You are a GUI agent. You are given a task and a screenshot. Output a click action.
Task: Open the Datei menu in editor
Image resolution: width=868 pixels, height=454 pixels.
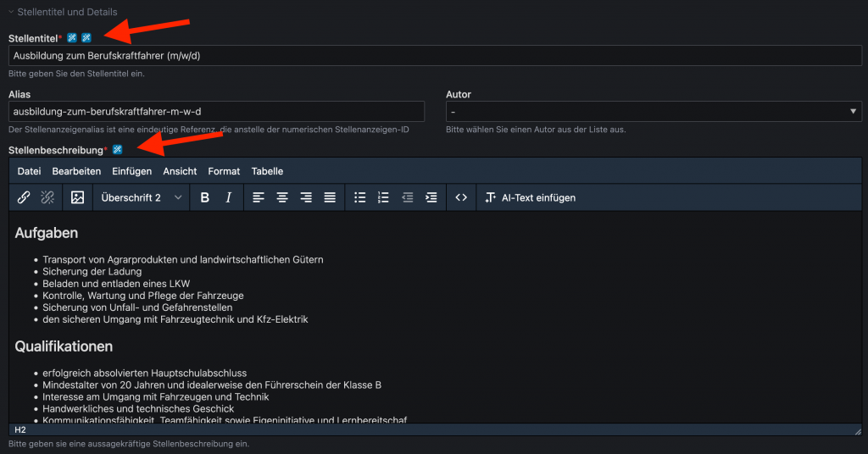(x=29, y=171)
